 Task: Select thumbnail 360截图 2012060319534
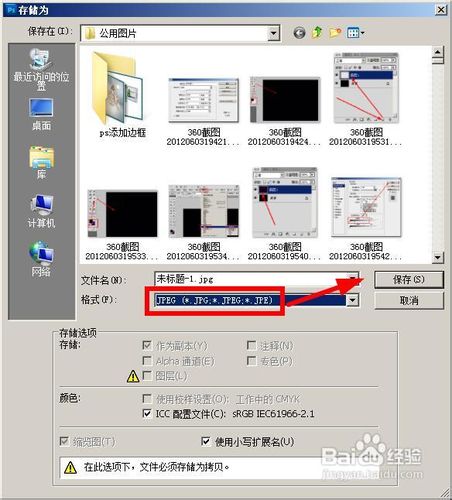coord(203,223)
